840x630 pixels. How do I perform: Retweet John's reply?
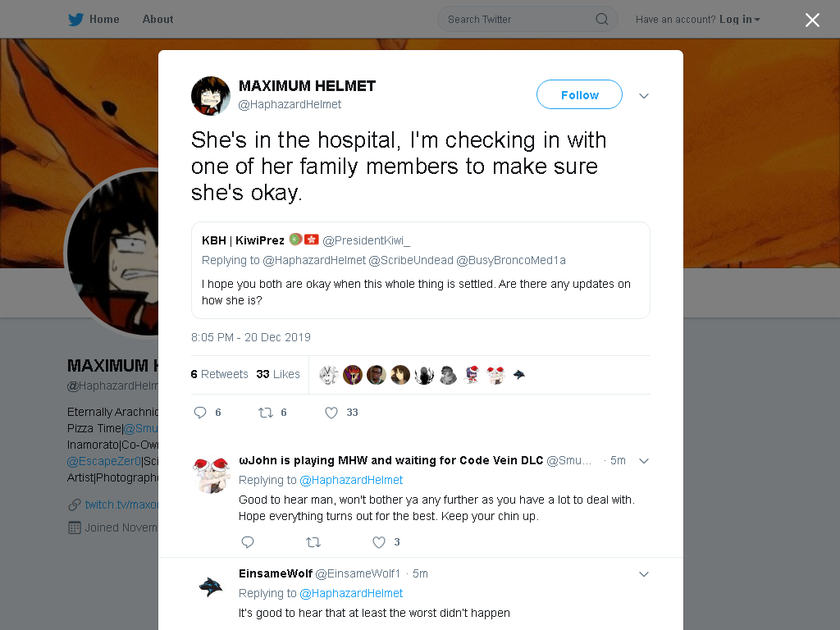pyautogui.click(x=313, y=542)
